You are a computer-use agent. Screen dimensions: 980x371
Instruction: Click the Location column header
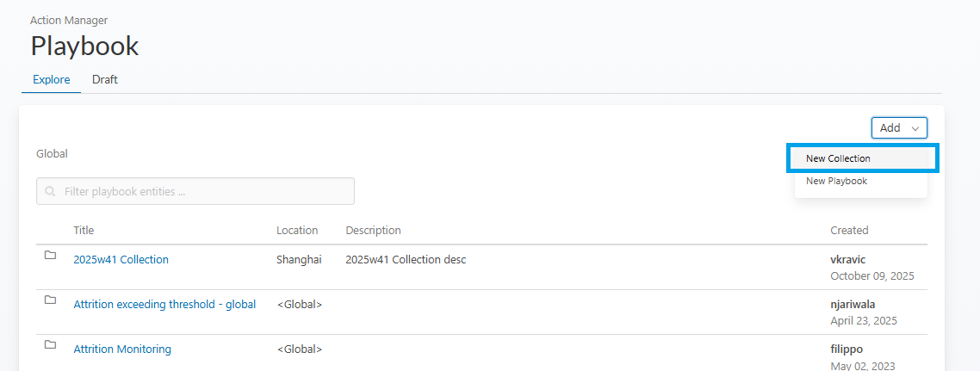pos(297,231)
